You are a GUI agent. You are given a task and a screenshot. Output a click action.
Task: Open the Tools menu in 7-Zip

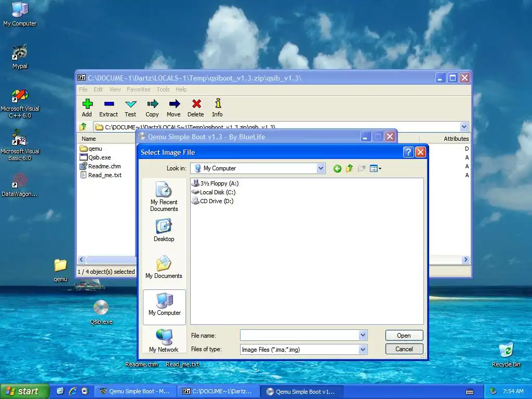(x=163, y=89)
